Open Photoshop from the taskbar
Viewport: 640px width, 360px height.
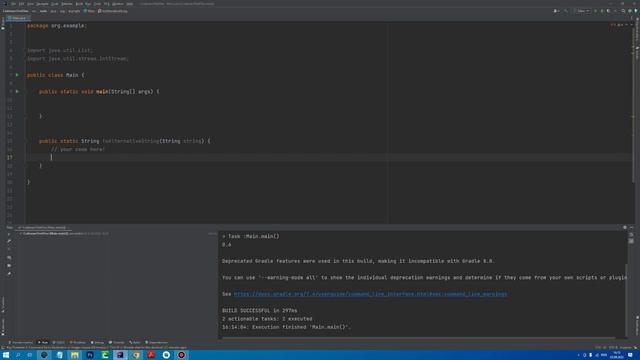click(x=90, y=355)
